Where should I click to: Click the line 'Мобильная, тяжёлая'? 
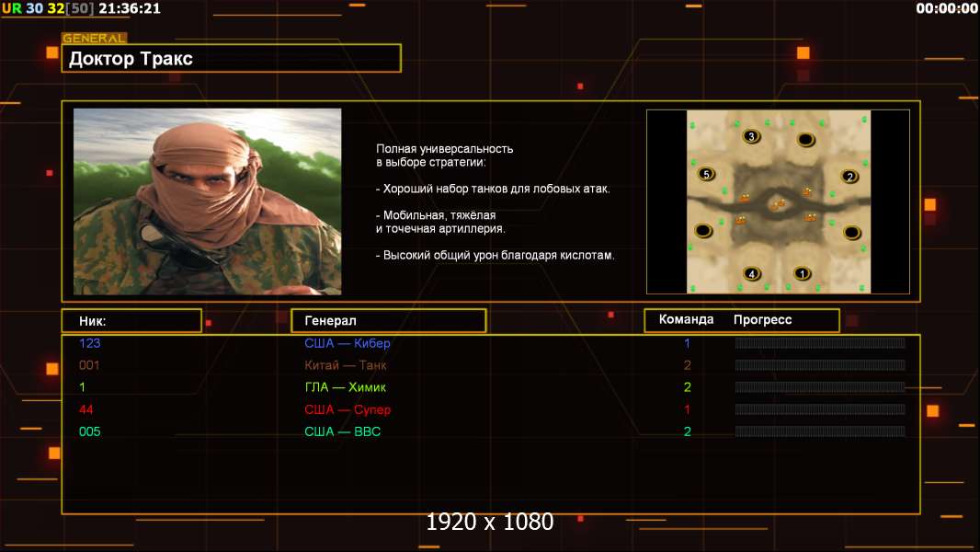point(436,215)
